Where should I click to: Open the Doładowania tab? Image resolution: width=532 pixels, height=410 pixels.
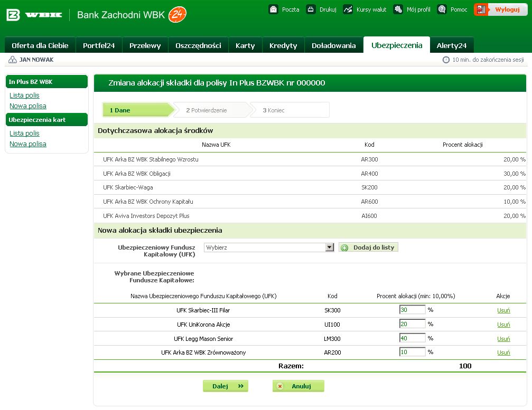[x=333, y=45]
